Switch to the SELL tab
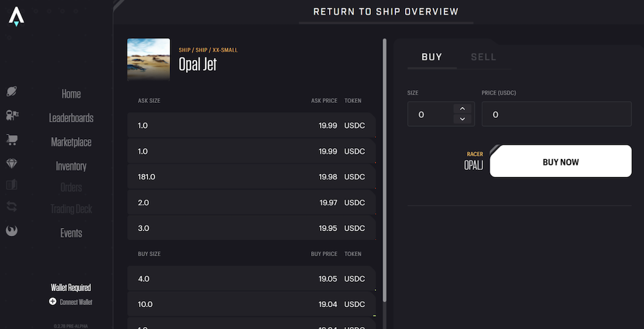 coord(484,57)
